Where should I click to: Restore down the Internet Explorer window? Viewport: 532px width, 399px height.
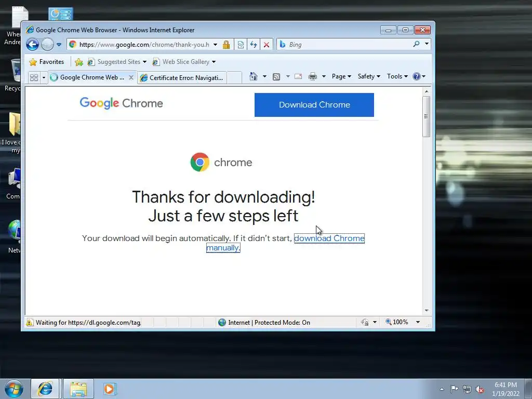[x=405, y=30]
